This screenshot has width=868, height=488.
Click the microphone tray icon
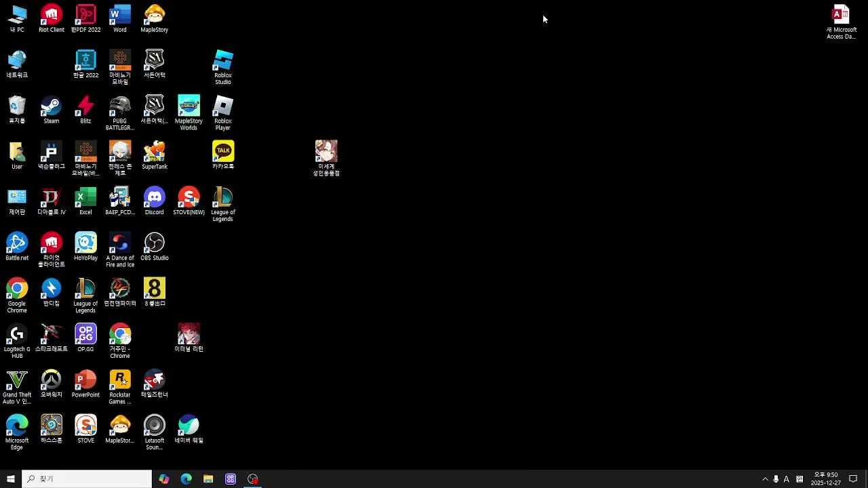776,479
